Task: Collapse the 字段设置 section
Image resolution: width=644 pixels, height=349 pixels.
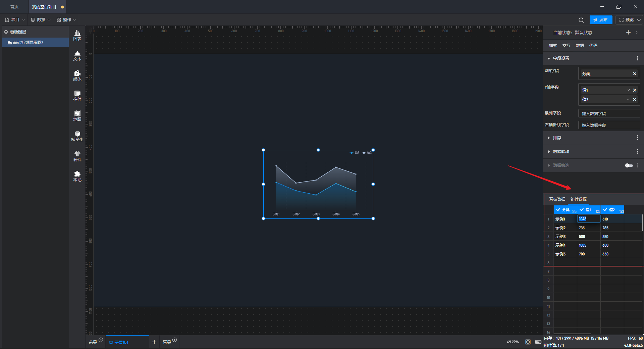Action: (x=549, y=58)
